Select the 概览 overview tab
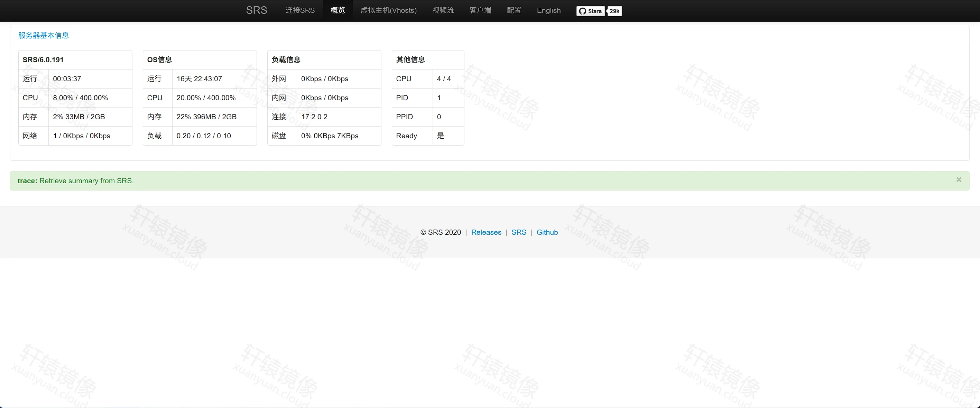 (x=338, y=10)
